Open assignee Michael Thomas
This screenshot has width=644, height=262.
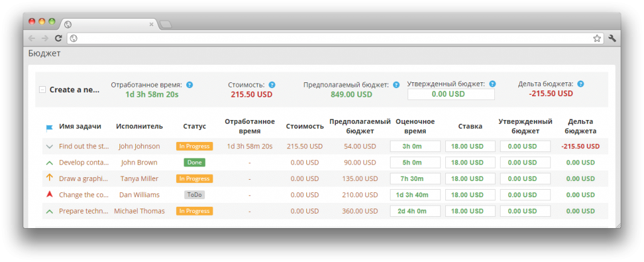pos(139,211)
